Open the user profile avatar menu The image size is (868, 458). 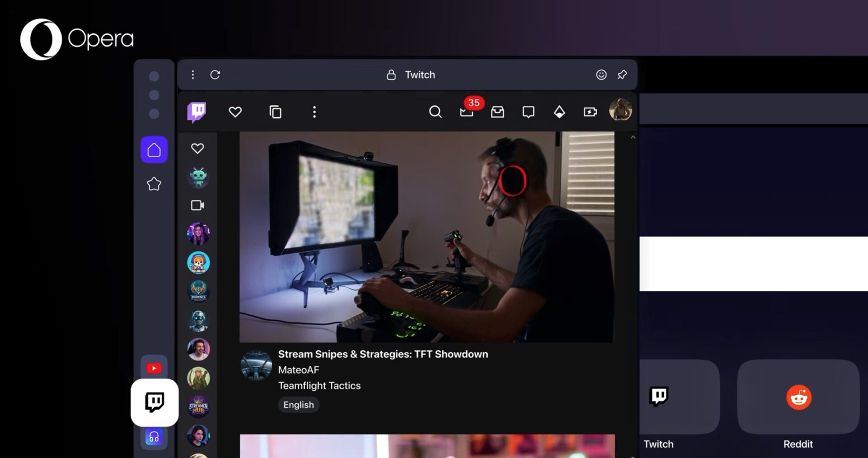pos(620,110)
